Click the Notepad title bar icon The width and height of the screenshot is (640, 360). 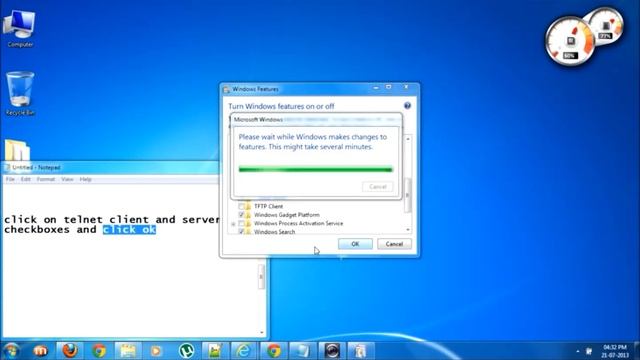click(7, 167)
